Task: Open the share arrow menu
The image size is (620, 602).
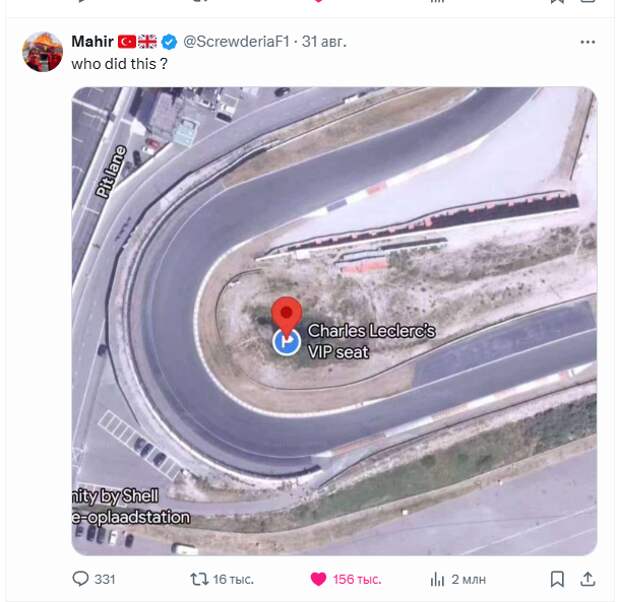Action: pos(588,579)
